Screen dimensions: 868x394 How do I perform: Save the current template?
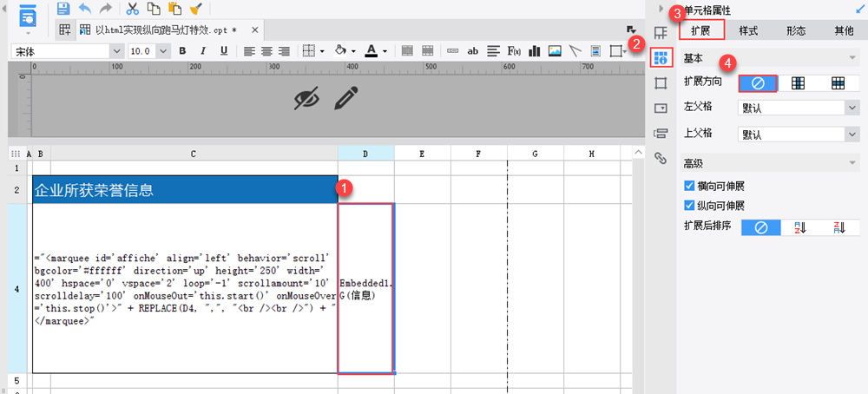coord(63,9)
